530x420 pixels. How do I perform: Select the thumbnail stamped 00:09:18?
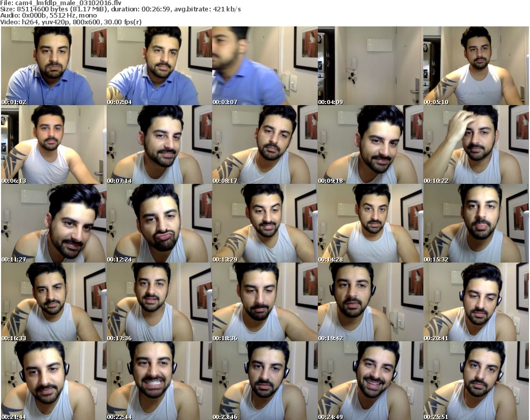[370, 144]
